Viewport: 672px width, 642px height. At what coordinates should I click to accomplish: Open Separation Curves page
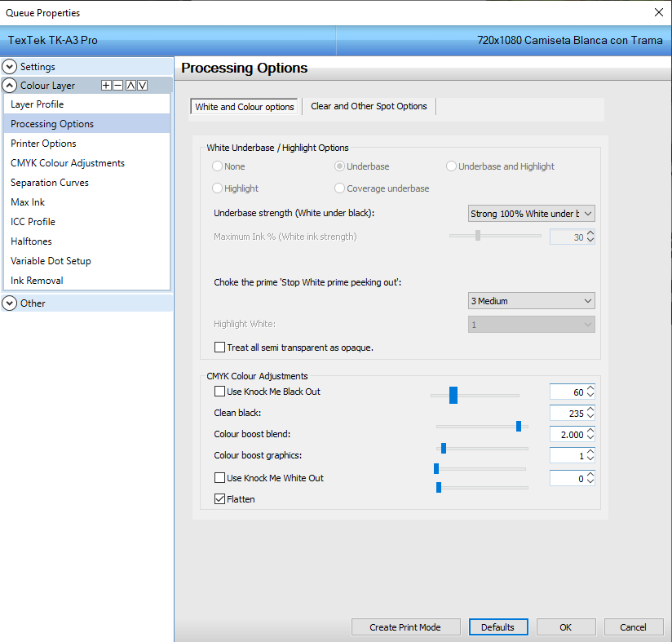86,183
